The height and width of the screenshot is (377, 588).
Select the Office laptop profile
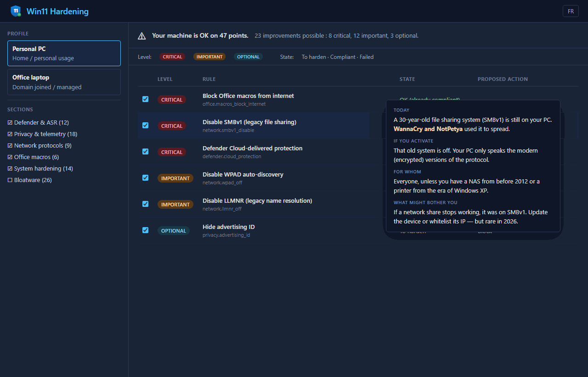(64, 82)
